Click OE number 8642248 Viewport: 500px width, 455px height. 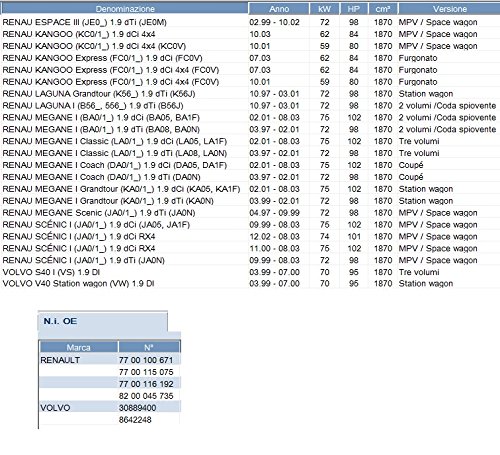pyautogui.click(x=135, y=420)
